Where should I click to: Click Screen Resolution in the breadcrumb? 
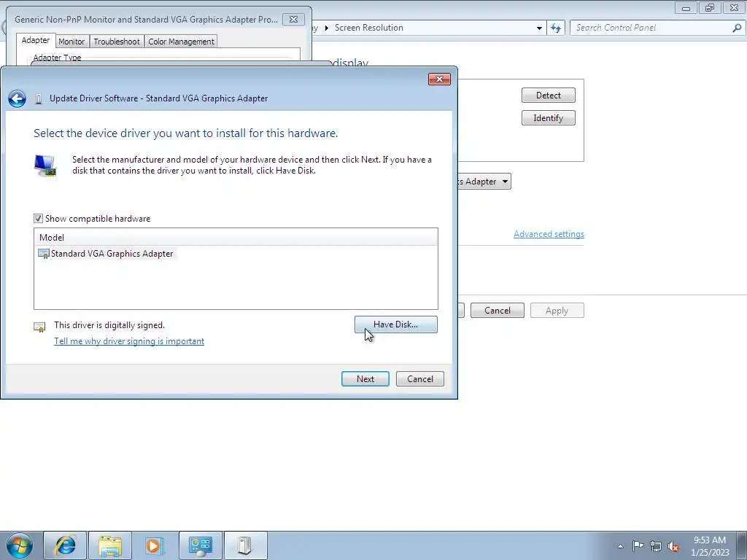pos(368,28)
